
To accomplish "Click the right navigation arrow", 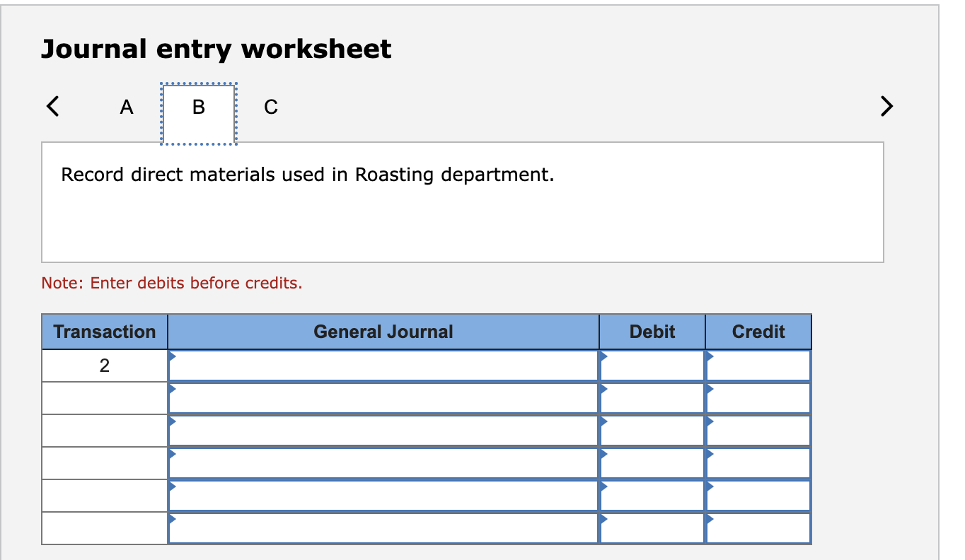I will point(886,106).
